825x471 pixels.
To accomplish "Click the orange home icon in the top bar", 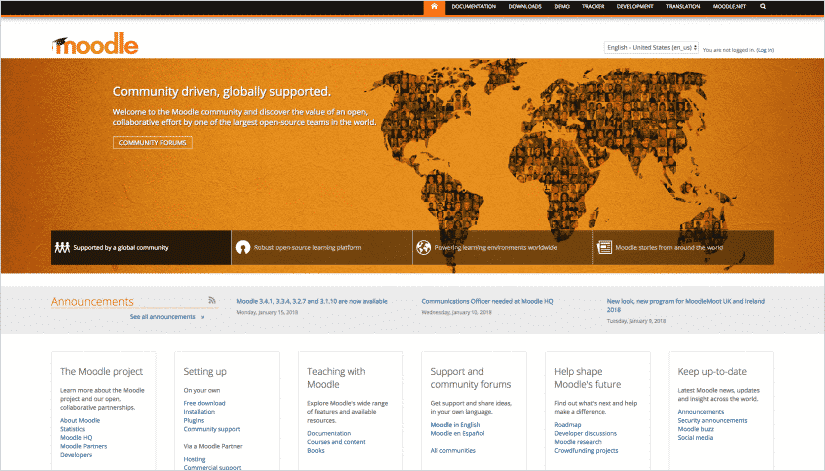I will pos(434,7).
